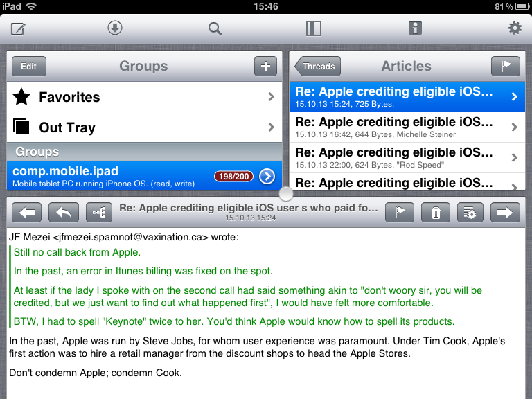Show thread tree view icon
This screenshot has height=399, width=532.
(x=99, y=213)
